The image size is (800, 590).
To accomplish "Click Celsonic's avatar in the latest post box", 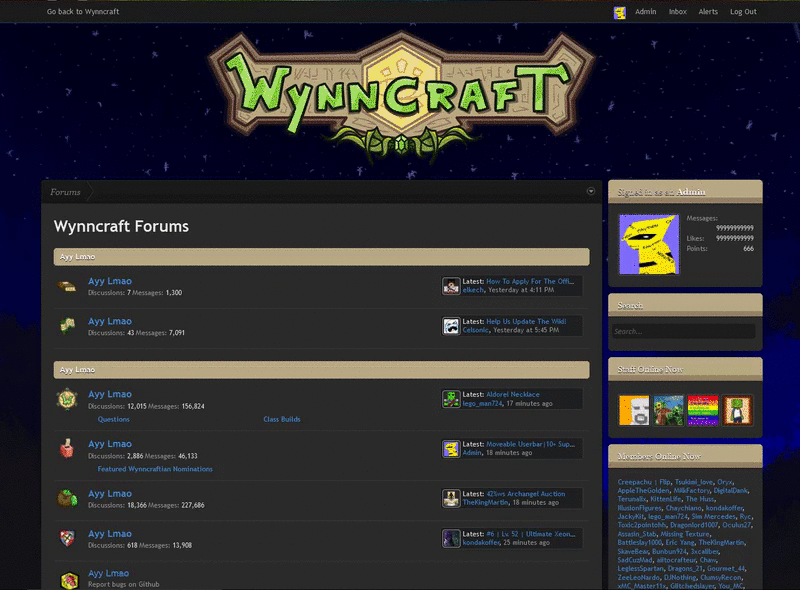I will (x=451, y=326).
